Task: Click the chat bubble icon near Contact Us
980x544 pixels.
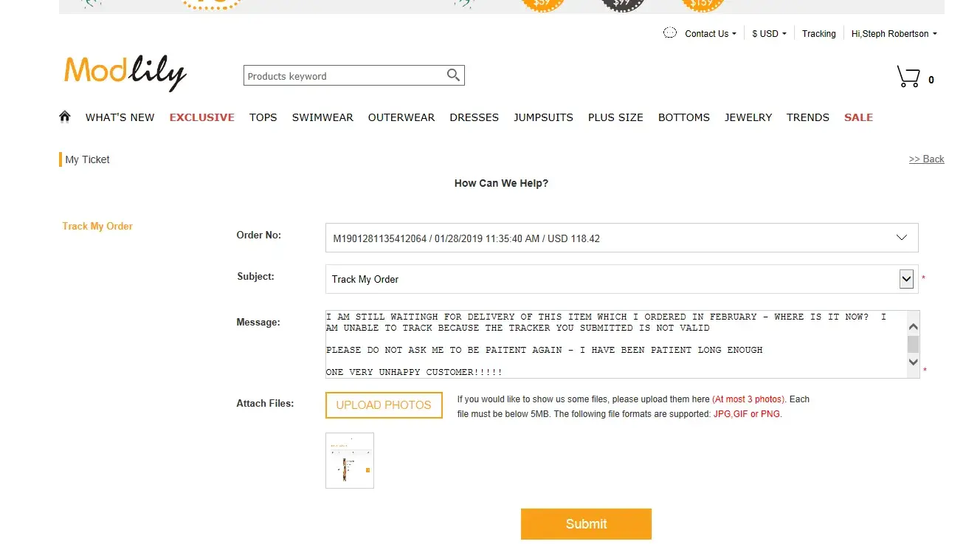Action: coord(670,33)
